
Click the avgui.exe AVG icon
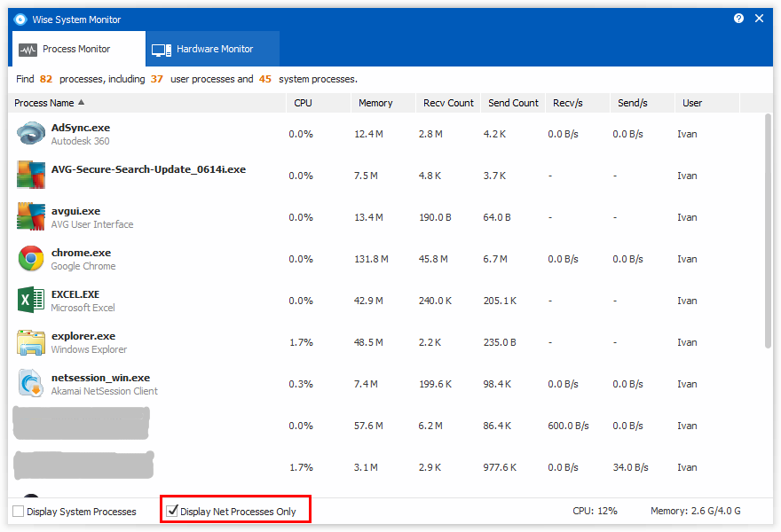tap(31, 216)
